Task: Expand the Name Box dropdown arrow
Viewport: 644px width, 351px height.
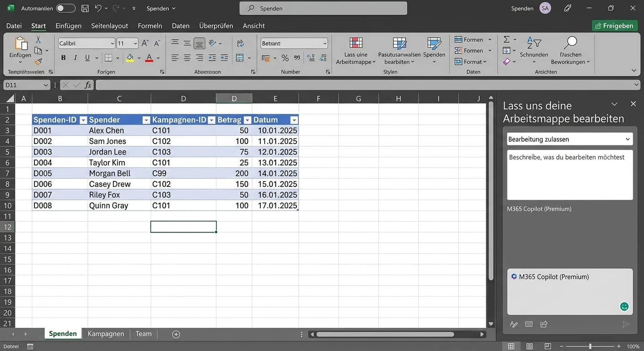Action: pyautogui.click(x=45, y=85)
